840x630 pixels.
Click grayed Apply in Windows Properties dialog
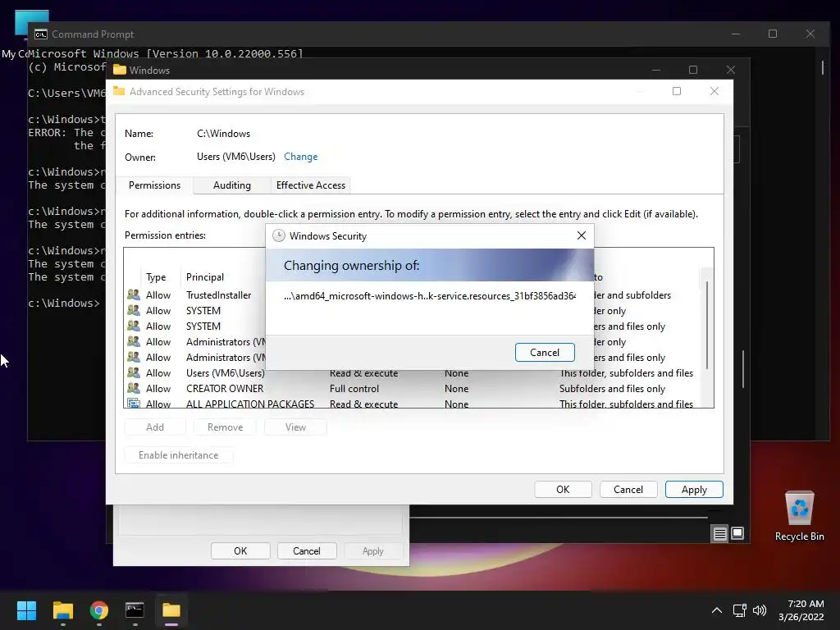[x=373, y=550]
